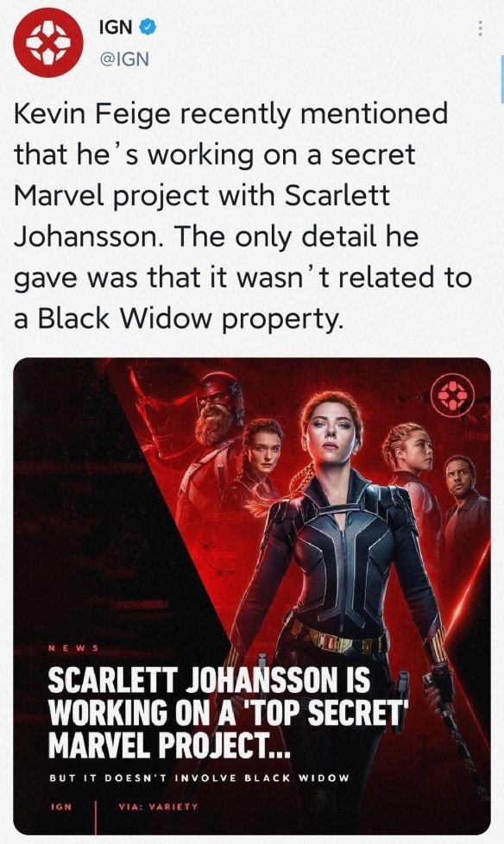Tap the blue verified badge next to IGN
The height and width of the screenshot is (844, 504).
coord(148,27)
